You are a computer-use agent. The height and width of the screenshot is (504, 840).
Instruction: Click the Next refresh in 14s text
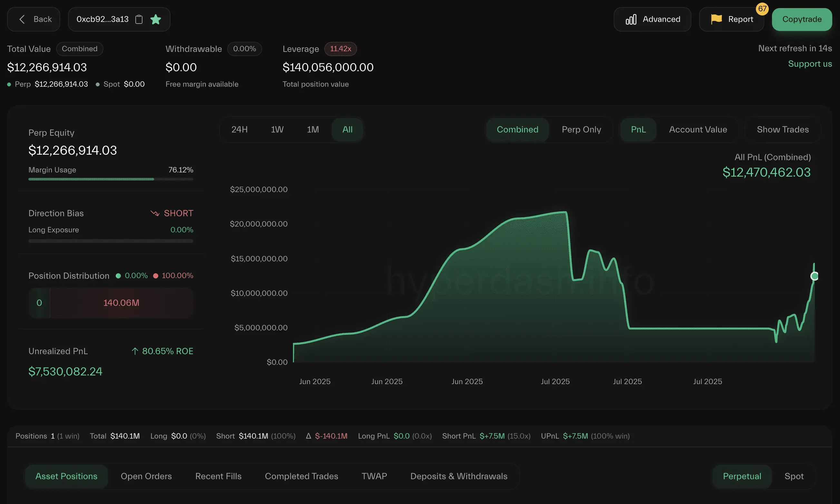click(795, 48)
